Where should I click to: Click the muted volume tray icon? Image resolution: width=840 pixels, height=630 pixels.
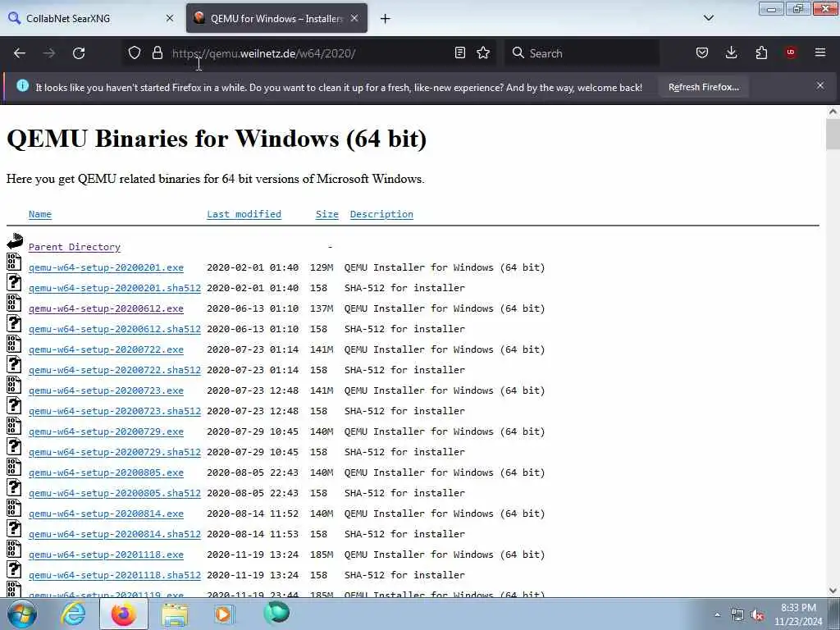coord(758,615)
